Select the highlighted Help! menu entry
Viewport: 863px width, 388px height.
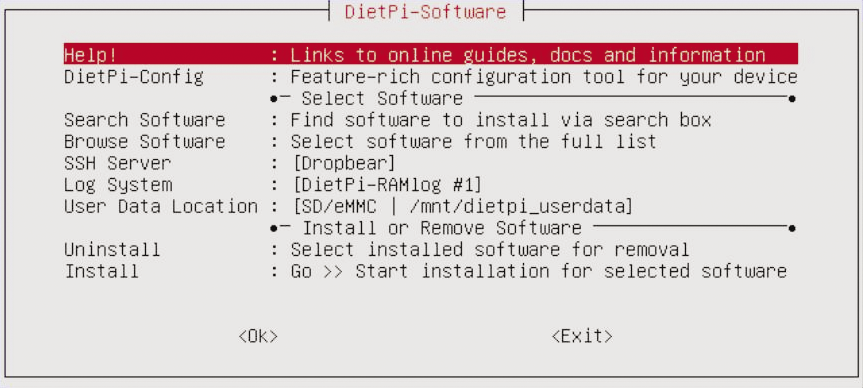431,55
